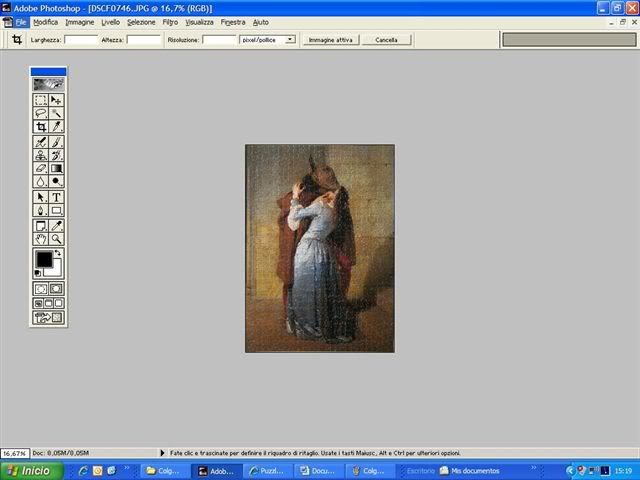640x480 pixels.
Task: Switch to Full Screen with Menu Bar
Action: [48, 303]
